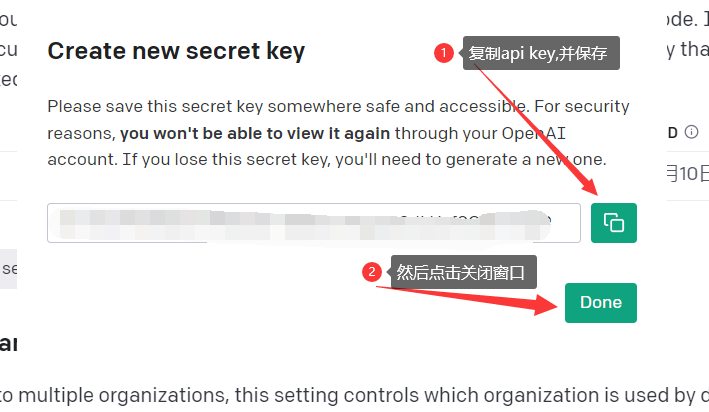
Task: Click the info icon beside the D column
Action: point(691,132)
